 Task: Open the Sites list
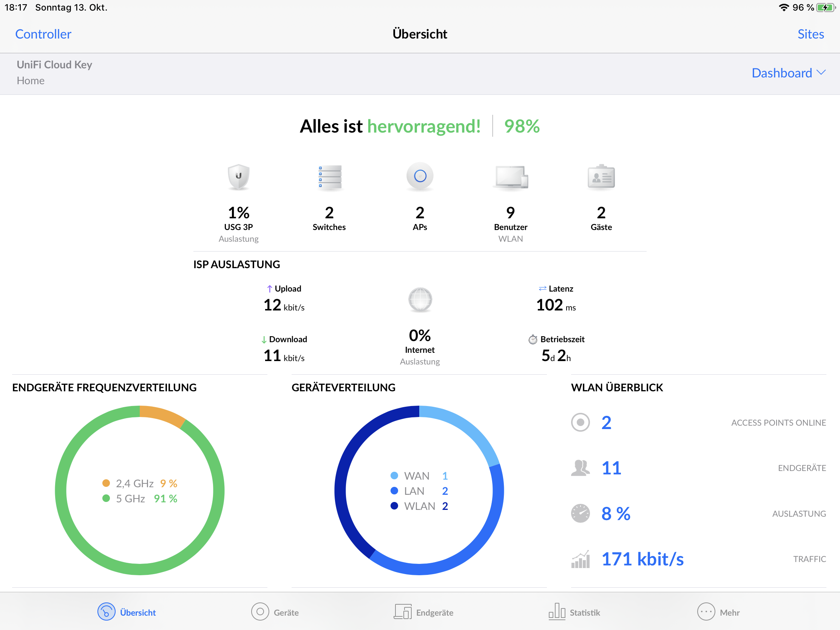(x=811, y=34)
